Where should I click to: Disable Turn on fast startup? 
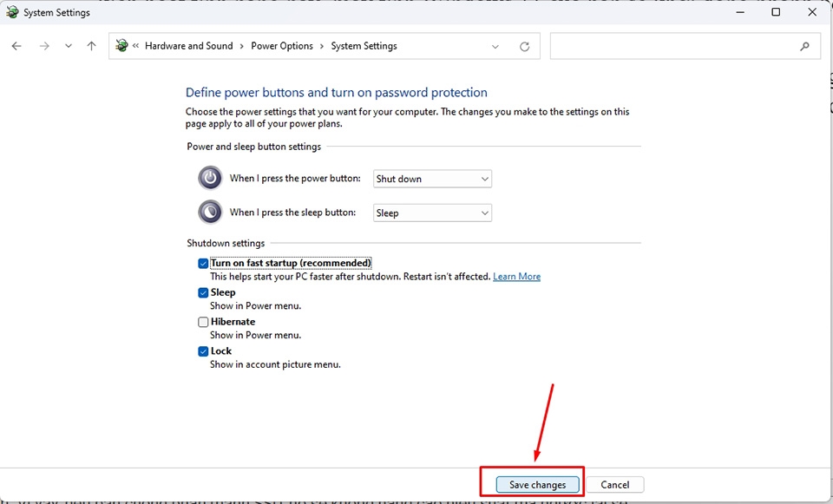coord(202,262)
